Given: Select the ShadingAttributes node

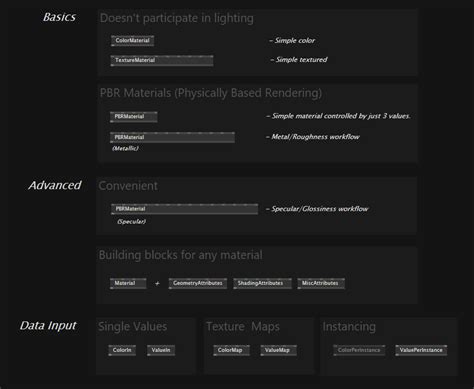Looking at the screenshot, I should [x=262, y=283].
